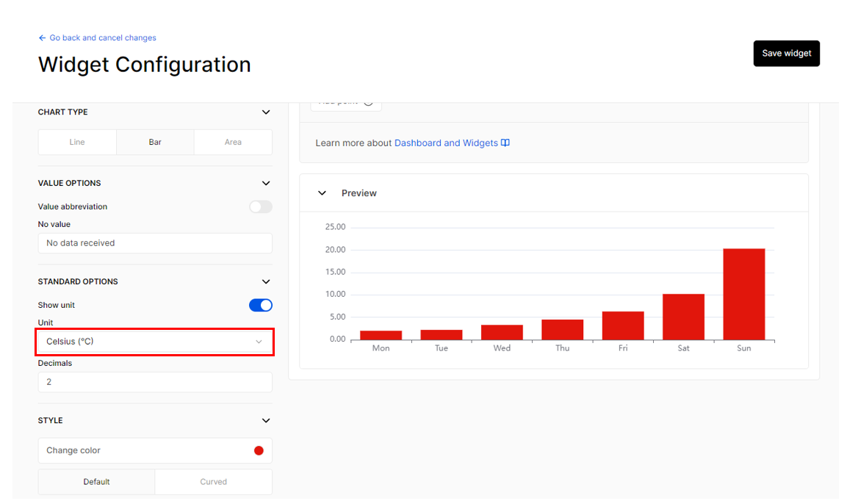Click the Save widget button
Screen dimensions: 847x504
click(x=787, y=54)
